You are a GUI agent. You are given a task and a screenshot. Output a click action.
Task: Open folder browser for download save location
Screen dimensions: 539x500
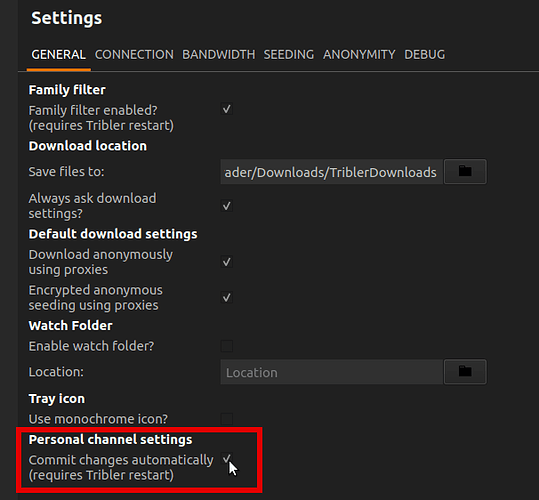tap(465, 171)
